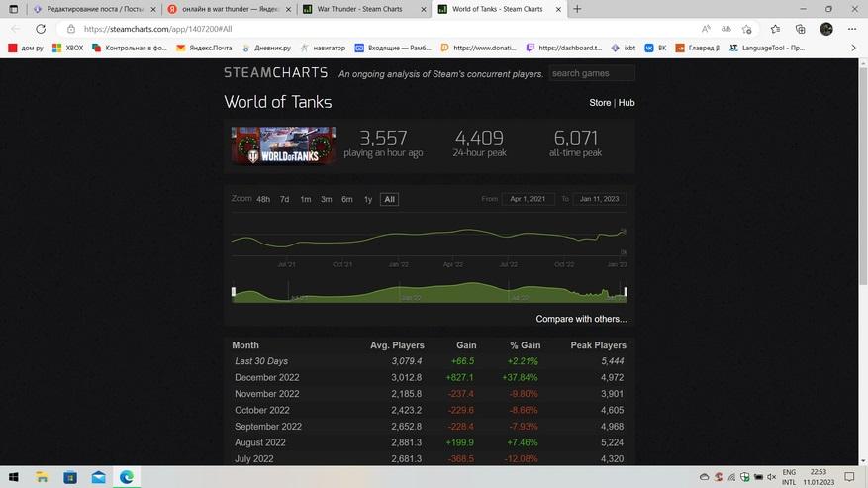Open the ixbt bookmark
This screenshot has height=488, width=868.
click(x=624, y=49)
